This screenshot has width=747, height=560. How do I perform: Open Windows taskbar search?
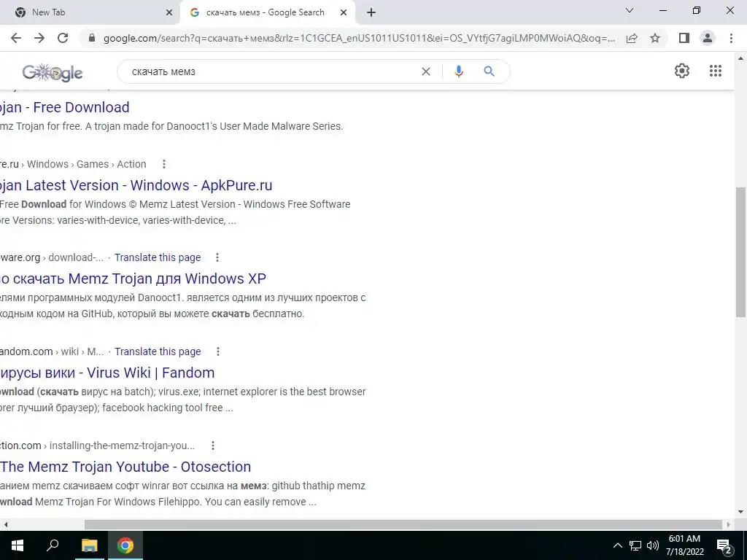pos(53,545)
